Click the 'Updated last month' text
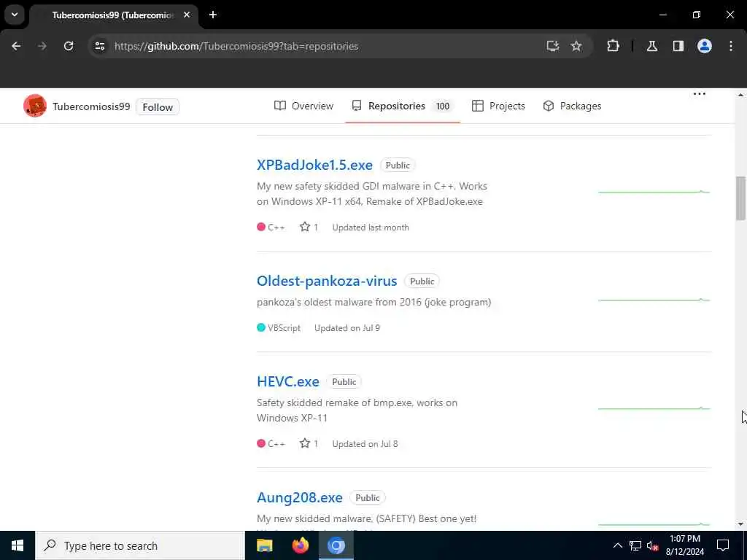Screen dimensions: 747x560 (370, 227)
